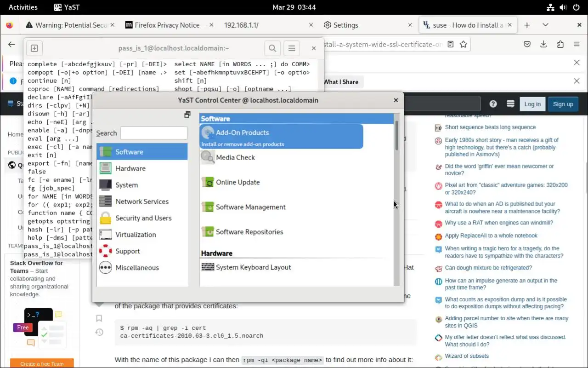Click the YaST Search input field
The height and width of the screenshot is (368, 588).
coord(154,133)
